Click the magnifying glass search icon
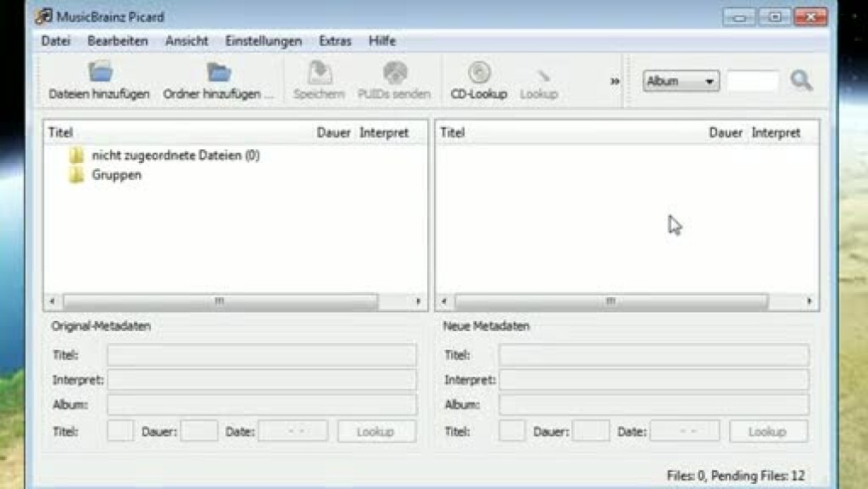 (801, 81)
